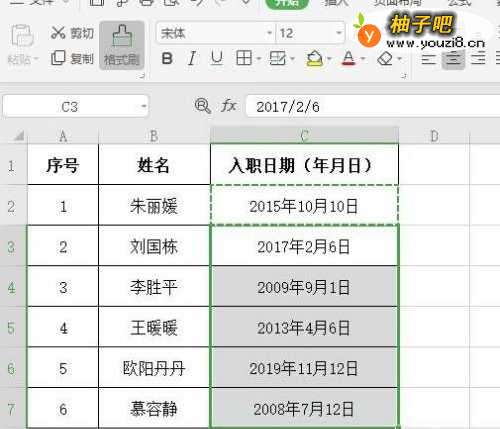The image size is (500, 429).
Task: Click the yellow fill color bucket
Action: coord(314,59)
